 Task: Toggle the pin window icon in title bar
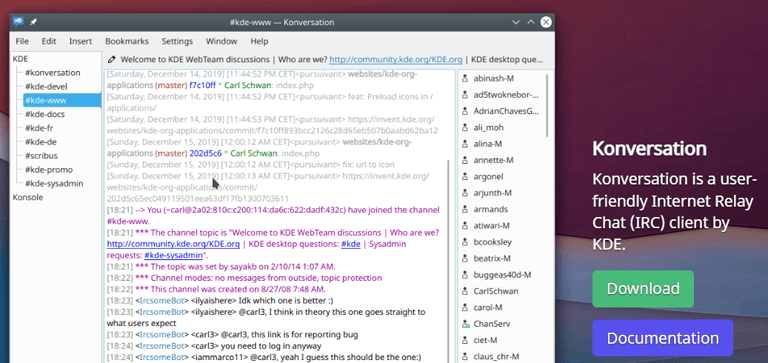click(x=33, y=22)
